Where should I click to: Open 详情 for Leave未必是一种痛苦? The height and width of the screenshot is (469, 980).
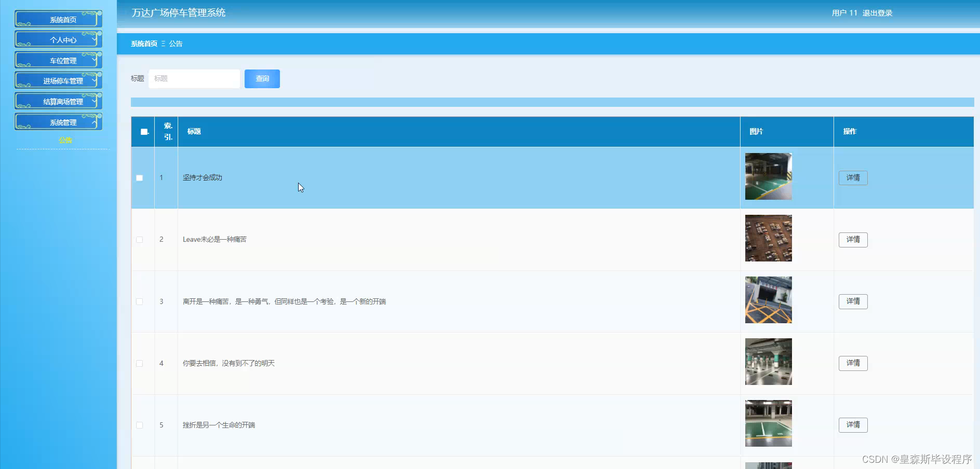click(853, 240)
